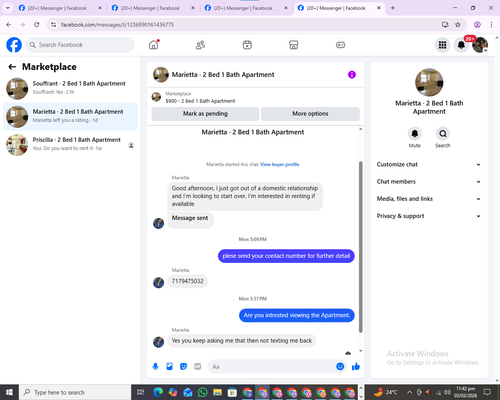Open the purple conversation information icon
This screenshot has width=500, height=400.
coord(352,75)
